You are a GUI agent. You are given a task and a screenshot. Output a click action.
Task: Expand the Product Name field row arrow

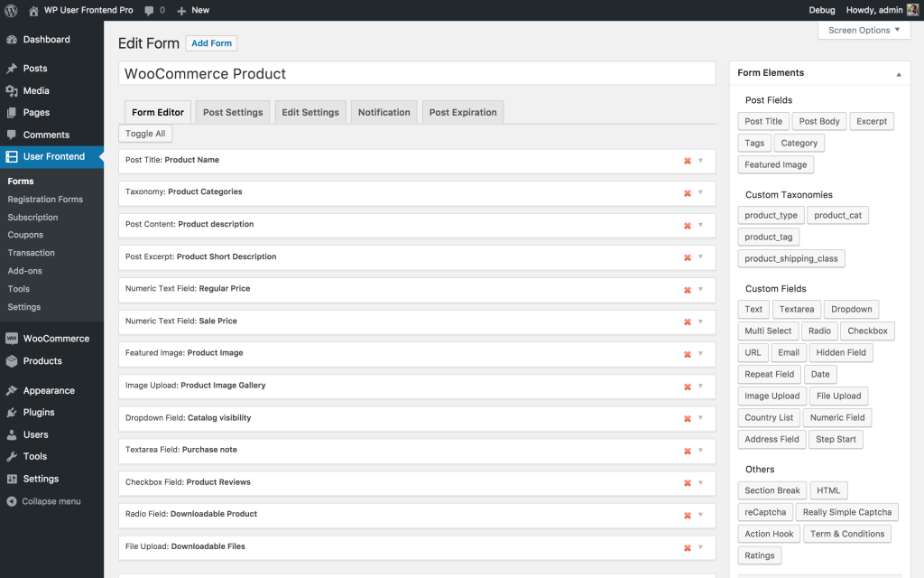(x=700, y=161)
